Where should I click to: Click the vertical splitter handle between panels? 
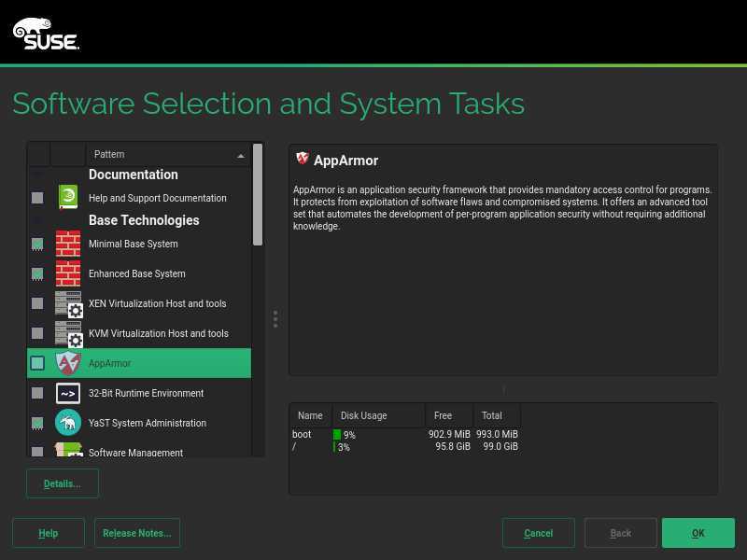click(x=275, y=319)
